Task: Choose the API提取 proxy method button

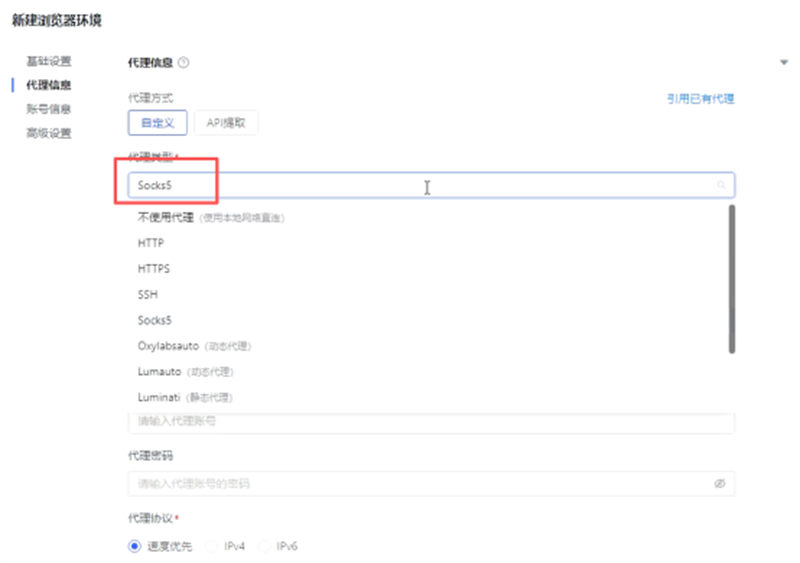Action: 226,123
